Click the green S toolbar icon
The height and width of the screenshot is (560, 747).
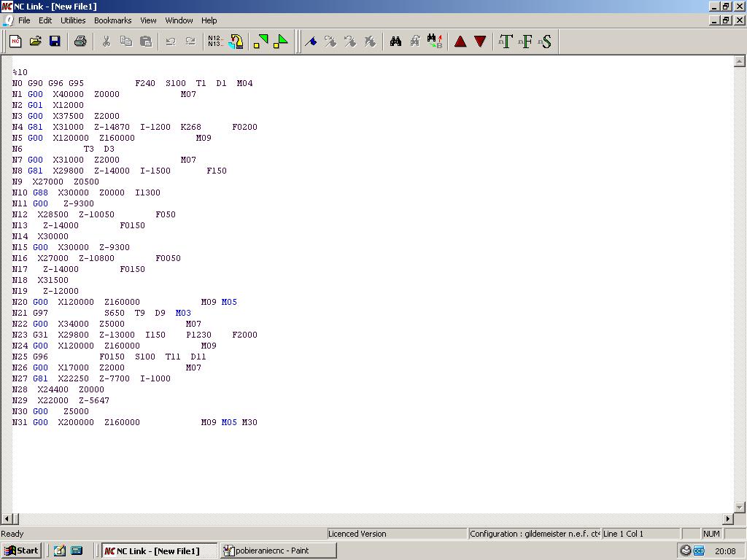(x=545, y=42)
